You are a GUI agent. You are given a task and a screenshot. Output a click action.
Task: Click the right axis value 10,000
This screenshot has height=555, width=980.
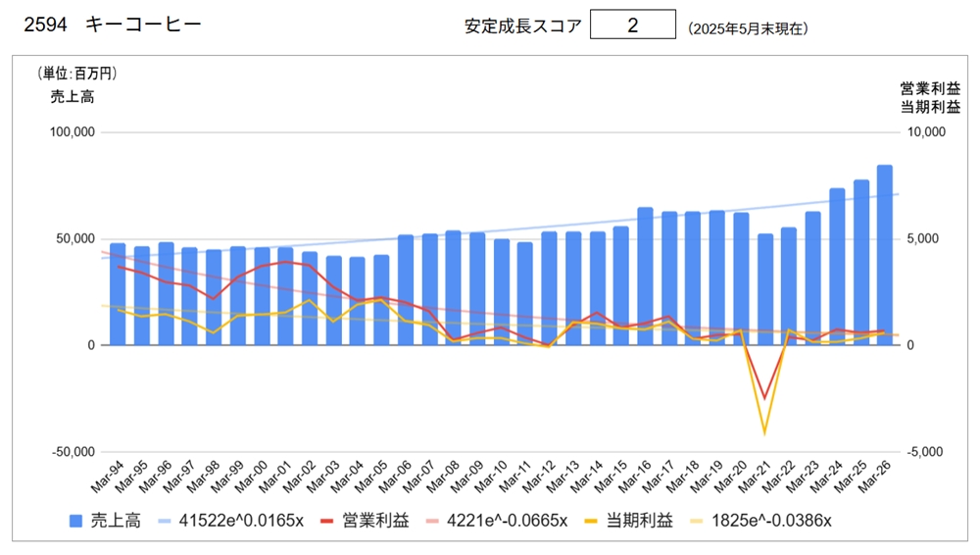(x=926, y=132)
